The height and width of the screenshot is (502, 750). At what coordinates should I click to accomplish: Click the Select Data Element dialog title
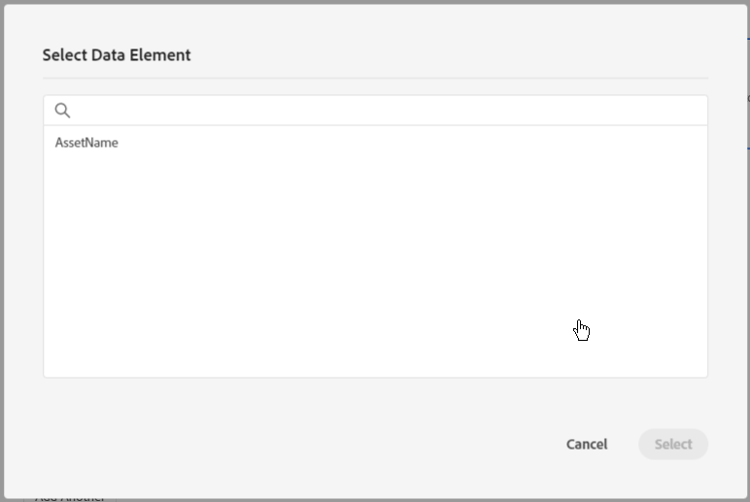pyautogui.click(x=116, y=55)
